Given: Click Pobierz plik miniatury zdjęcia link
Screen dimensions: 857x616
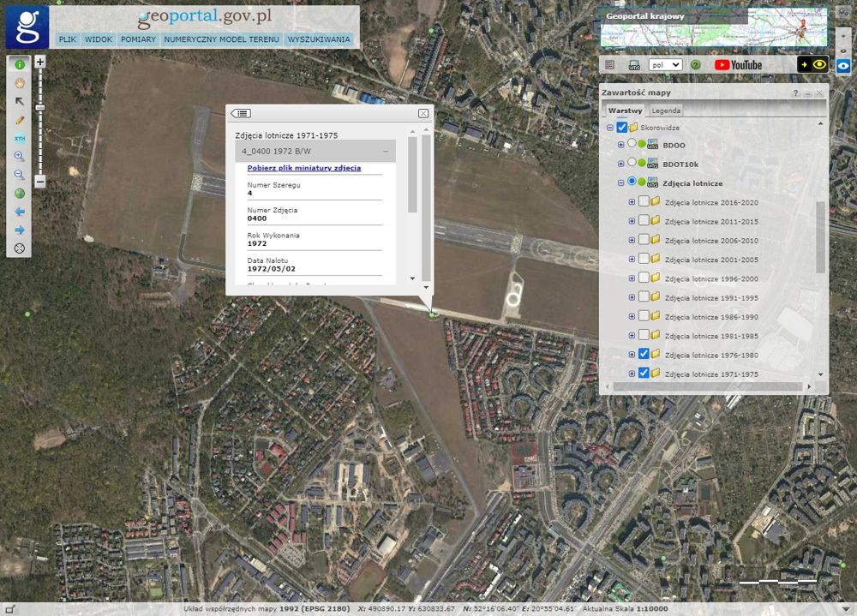Looking at the screenshot, I should [x=304, y=168].
